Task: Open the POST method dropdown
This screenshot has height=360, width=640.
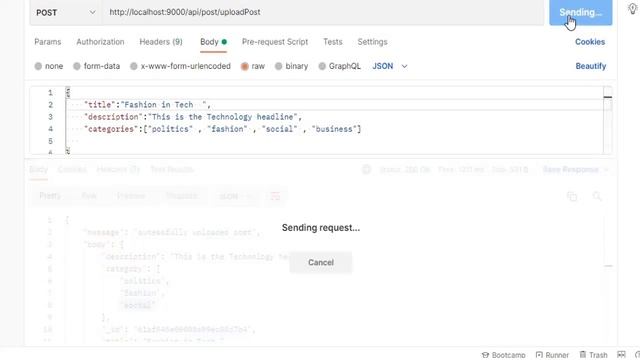Action: [65, 13]
